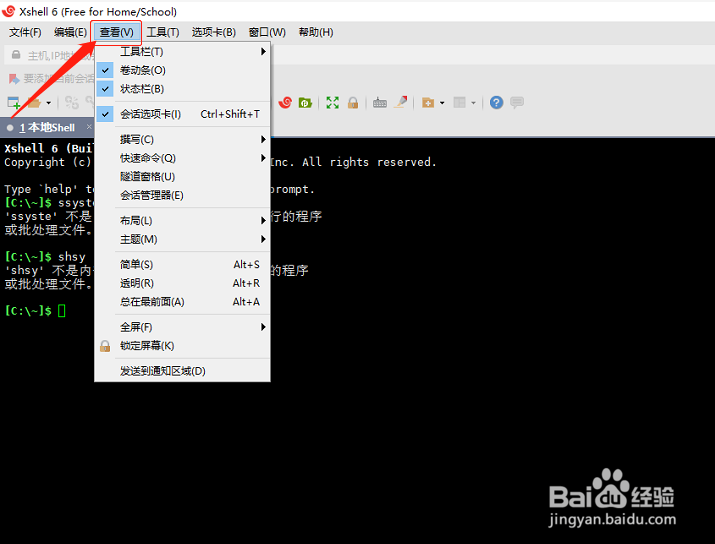Expand the 布局(L) submenu
This screenshot has height=544, width=715.
pos(182,221)
